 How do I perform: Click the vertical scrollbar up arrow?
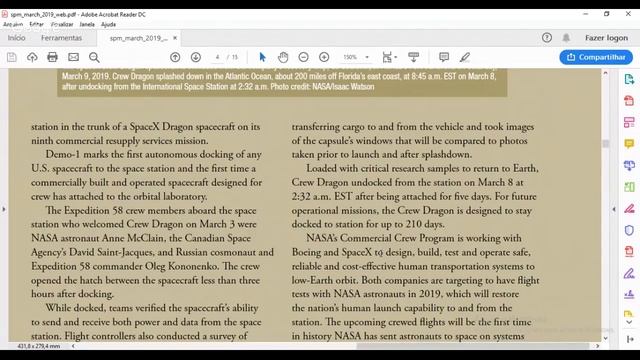click(606, 73)
